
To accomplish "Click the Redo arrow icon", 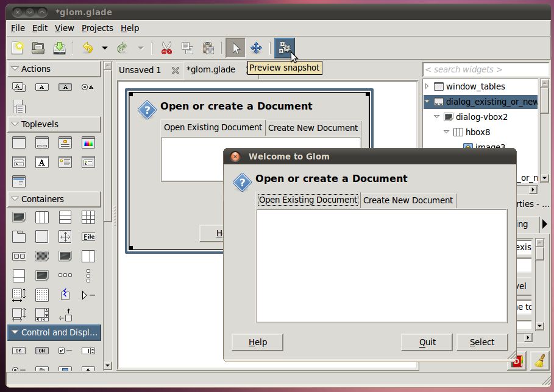I will tap(122, 47).
